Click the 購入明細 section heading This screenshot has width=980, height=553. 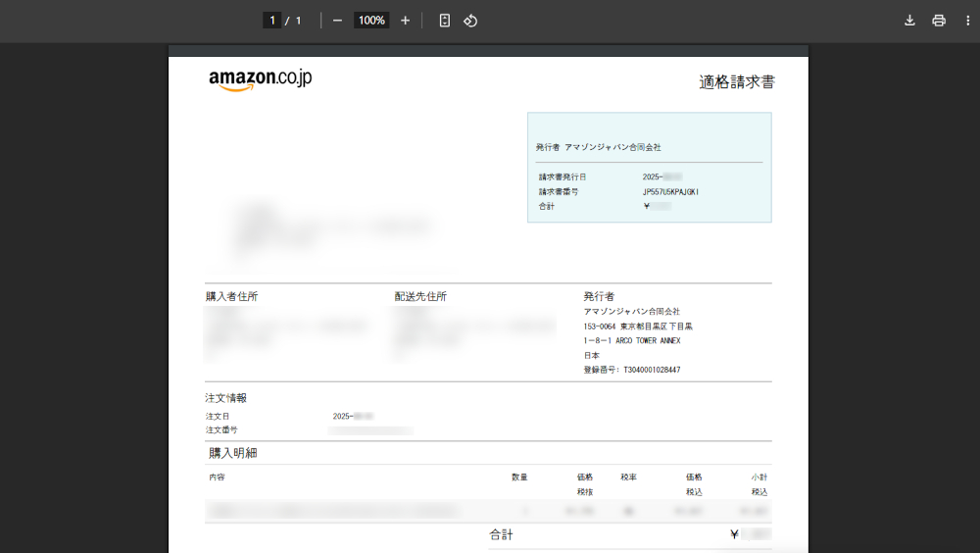pyautogui.click(x=233, y=453)
